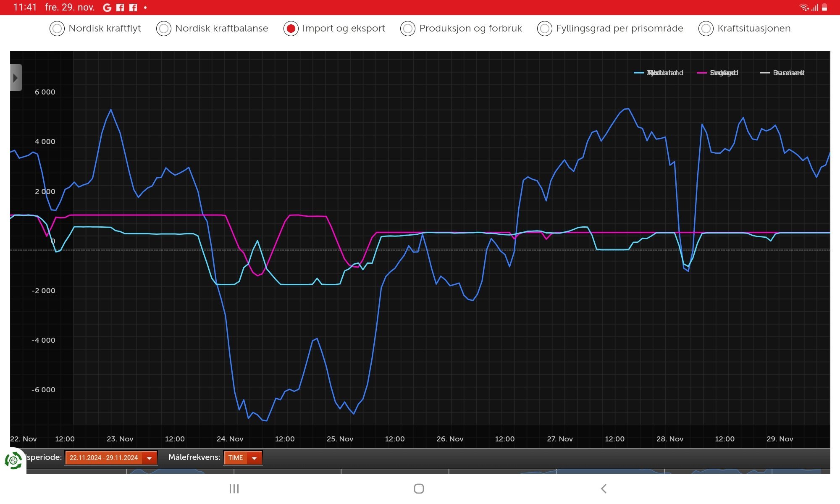Viewport: 840px width, 504px height.
Task: Open the green cookie settings icon
Action: pos(13,461)
